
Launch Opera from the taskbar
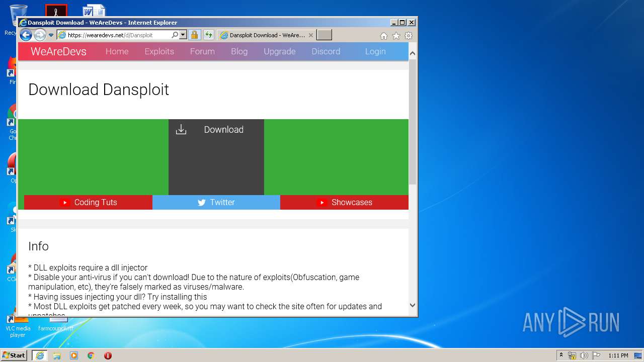108,355
